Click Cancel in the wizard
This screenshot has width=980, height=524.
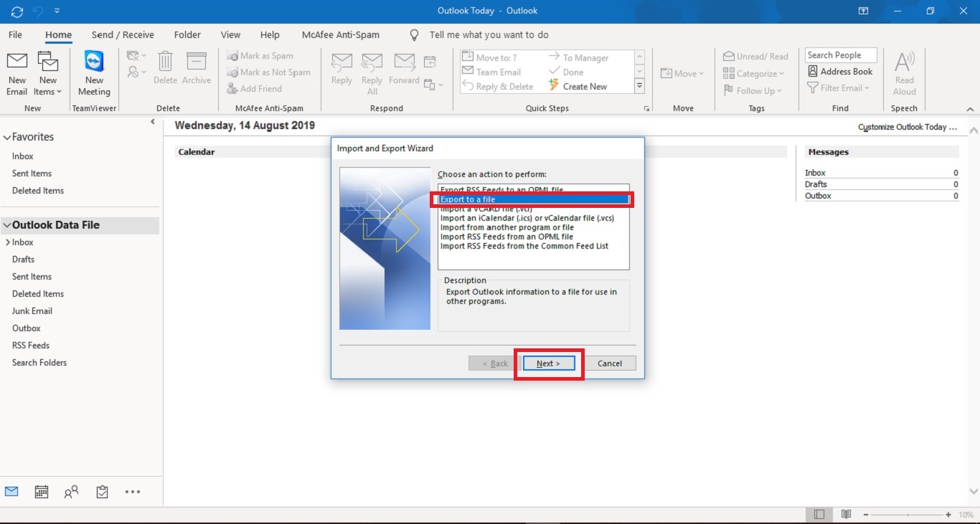610,363
